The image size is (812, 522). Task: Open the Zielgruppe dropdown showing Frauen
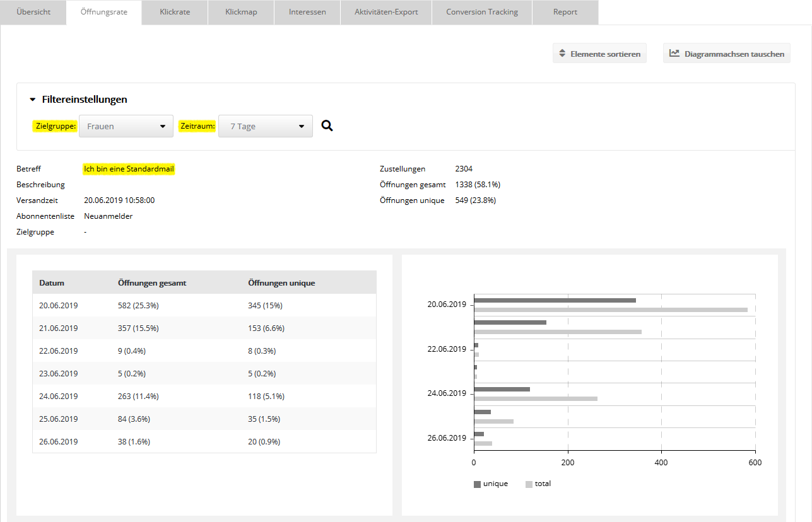pyautogui.click(x=126, y=126)
